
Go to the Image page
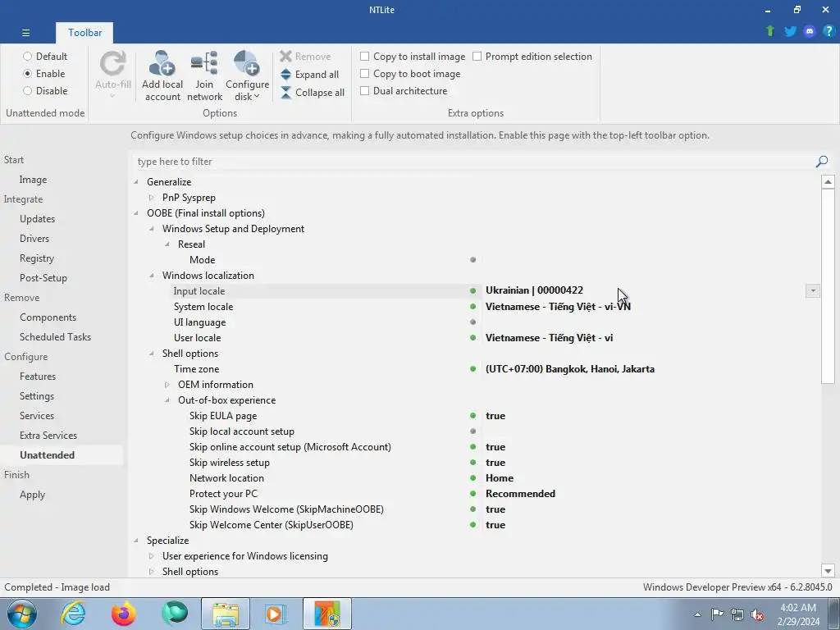[33, 180]
